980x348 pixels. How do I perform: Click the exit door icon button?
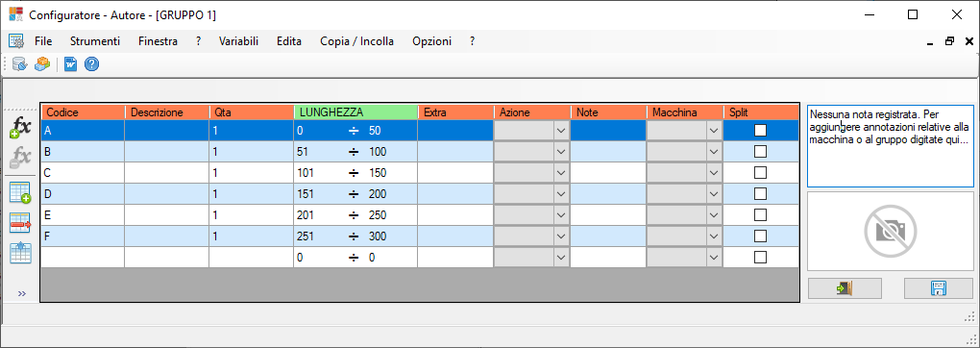coord(845,288)
